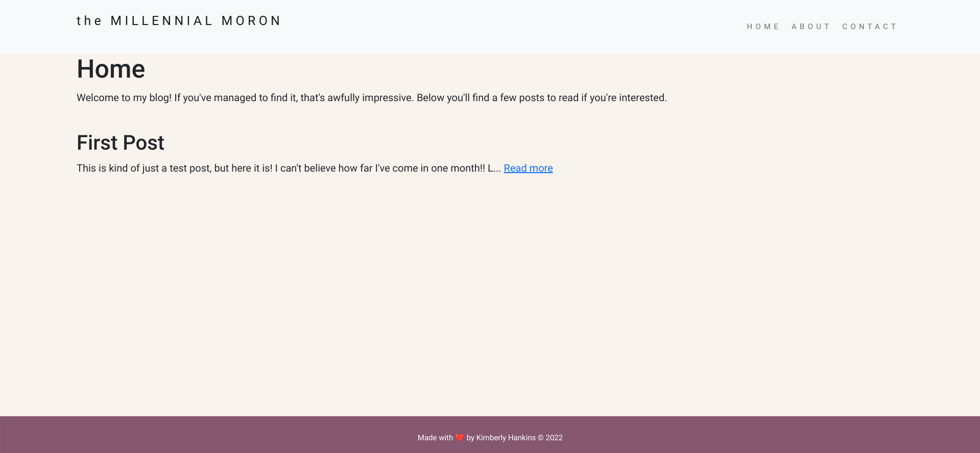Click the "Welcome to my blog!" paragraph

pyautogui.click(x=371, y=98)
